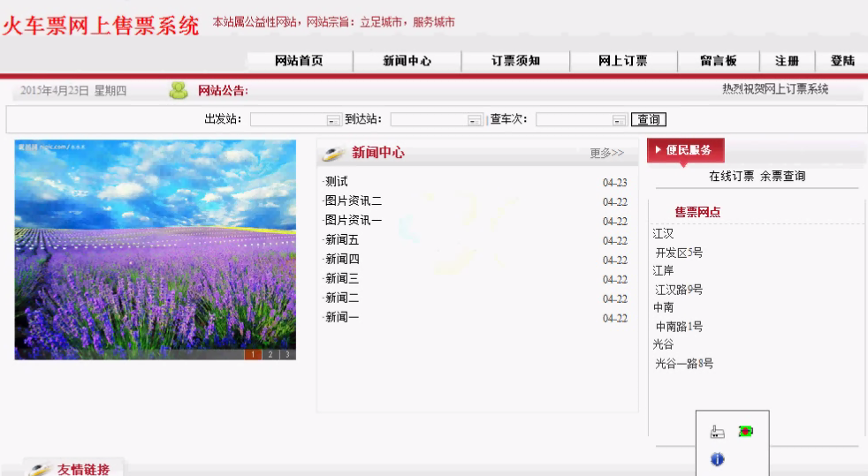The height and width of the screenshot is (476, 868).
Task: Click the 04-23 date of 测试 item
Action: pos(615,183)
